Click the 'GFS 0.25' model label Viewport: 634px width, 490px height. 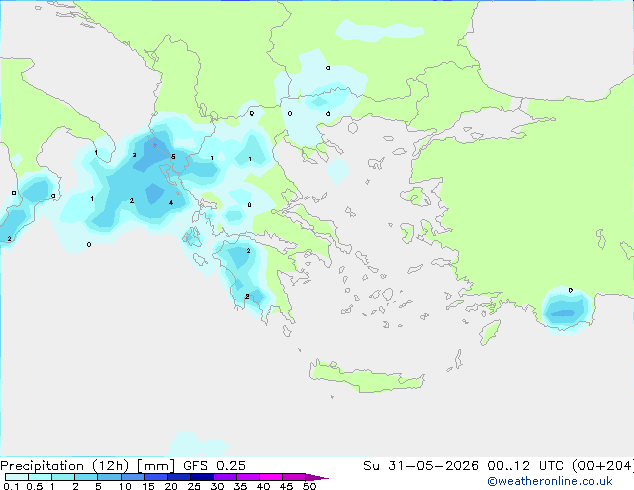pos(214,466)
